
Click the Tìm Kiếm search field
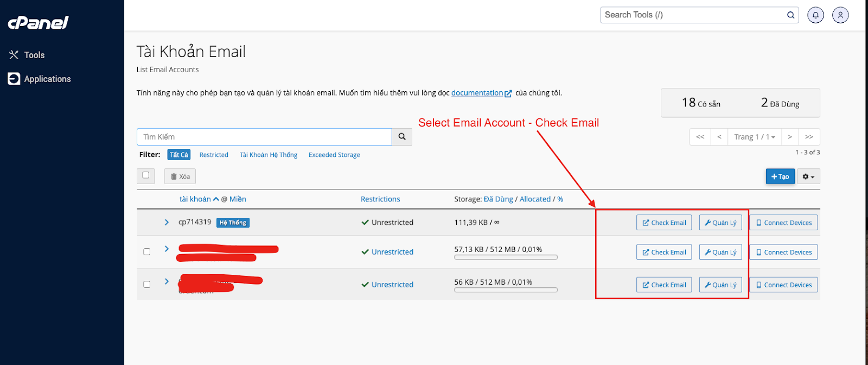[x=264, y=137]
